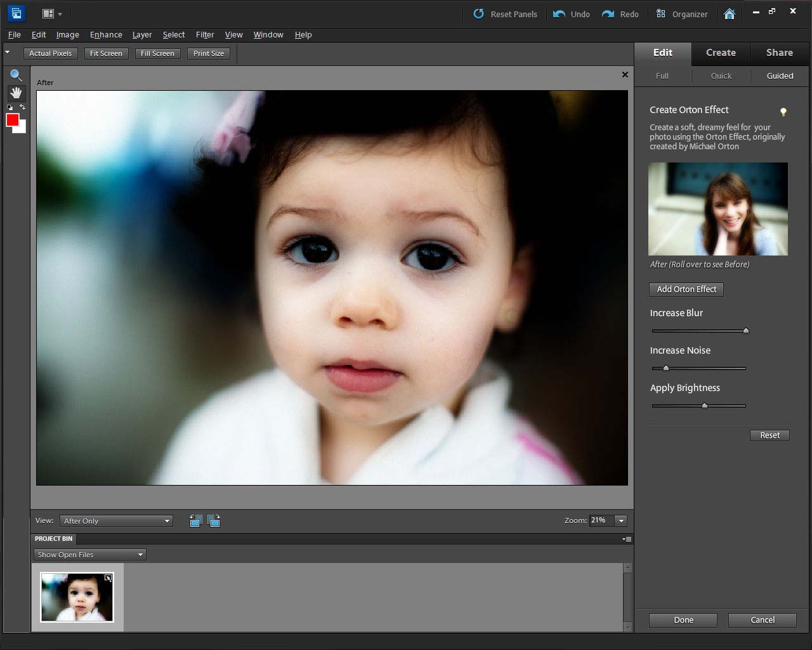Switch to Quick edit mode

tap(721, 76)
